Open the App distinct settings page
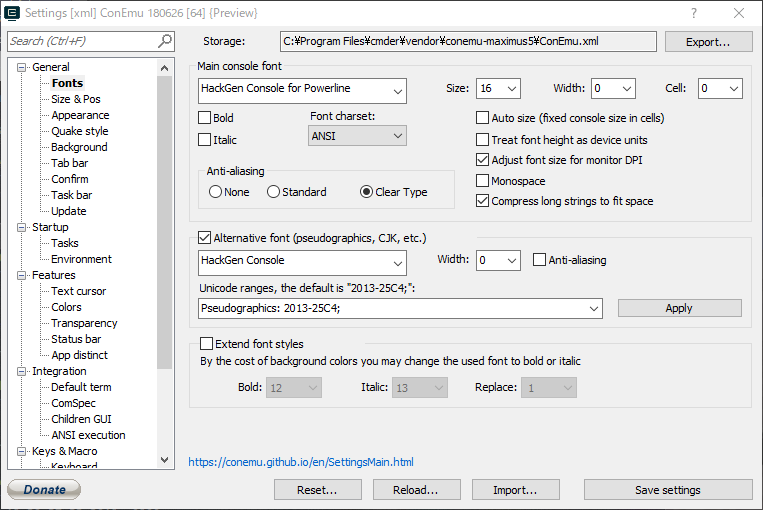Screen dimensions: 763x510 tap(79, 355)
